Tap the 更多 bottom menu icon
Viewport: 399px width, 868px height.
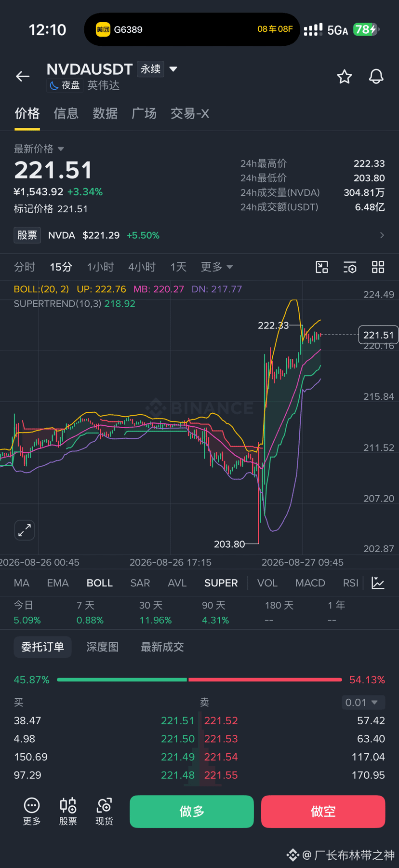(x=32, y=811)
